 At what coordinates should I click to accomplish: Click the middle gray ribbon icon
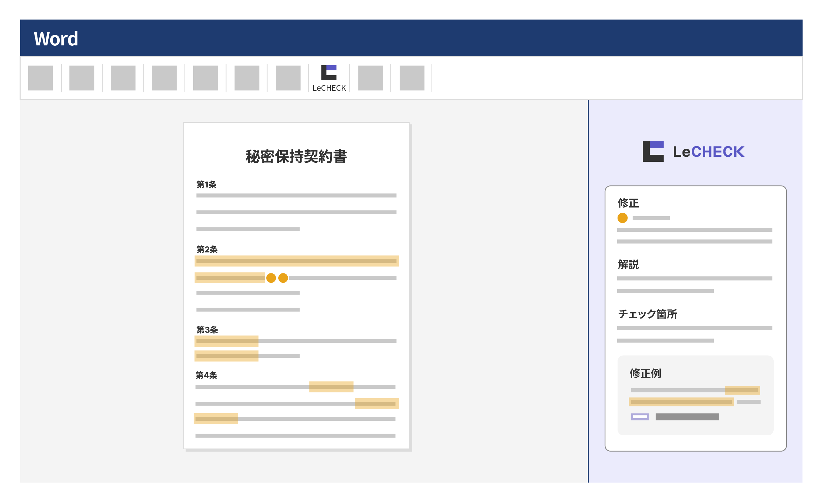point(206,77)
